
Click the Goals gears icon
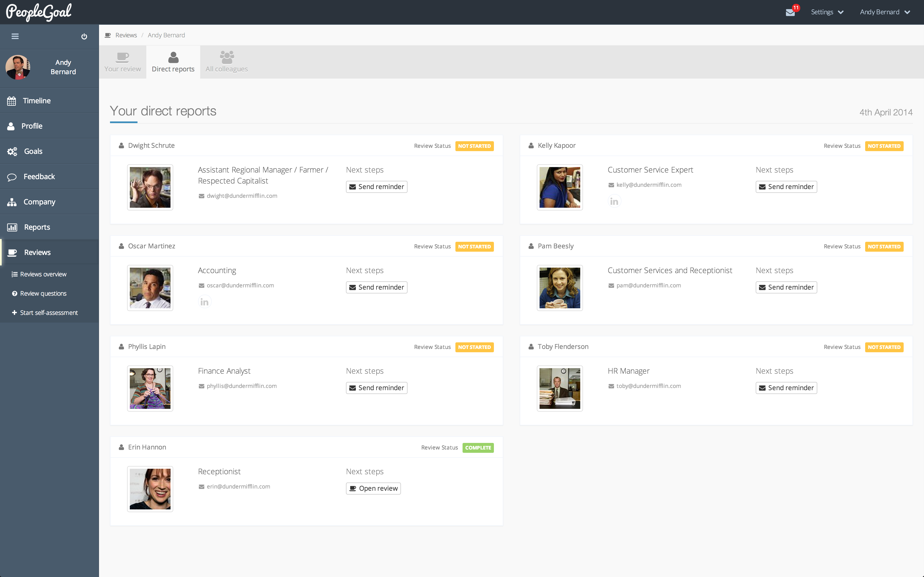click(12, 151)
